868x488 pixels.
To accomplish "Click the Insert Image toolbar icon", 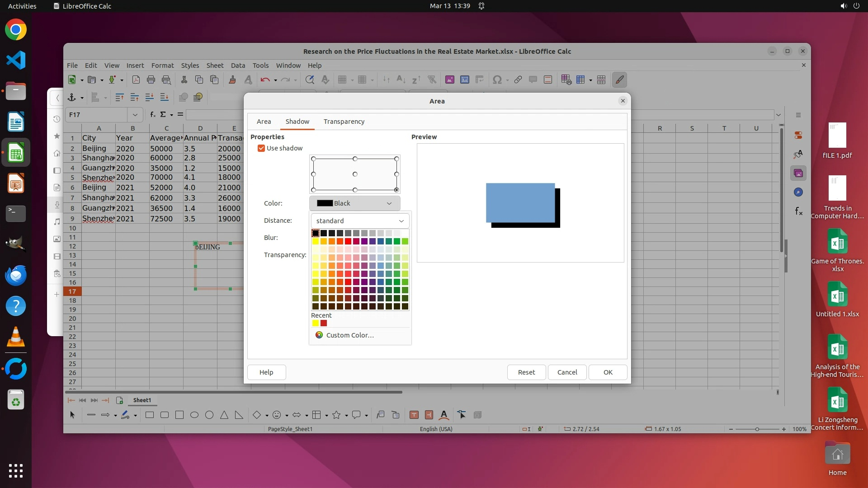I will click(449, 80).
